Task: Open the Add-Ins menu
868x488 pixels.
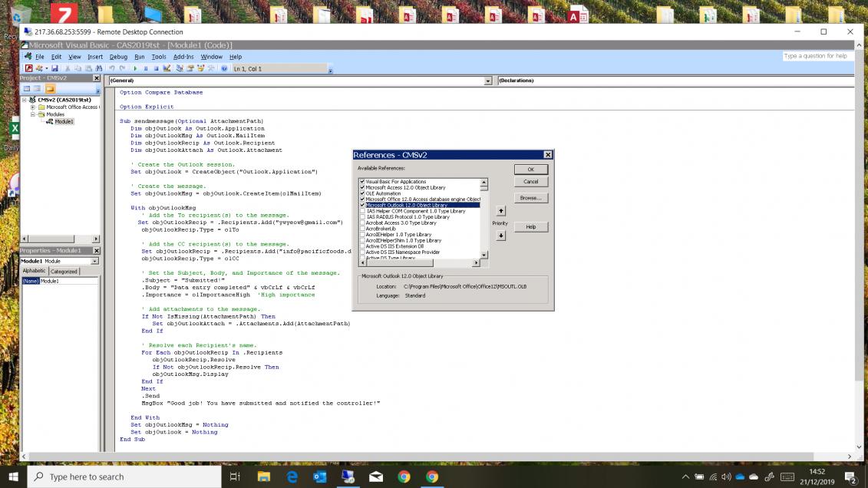Action: pos(183,57)
